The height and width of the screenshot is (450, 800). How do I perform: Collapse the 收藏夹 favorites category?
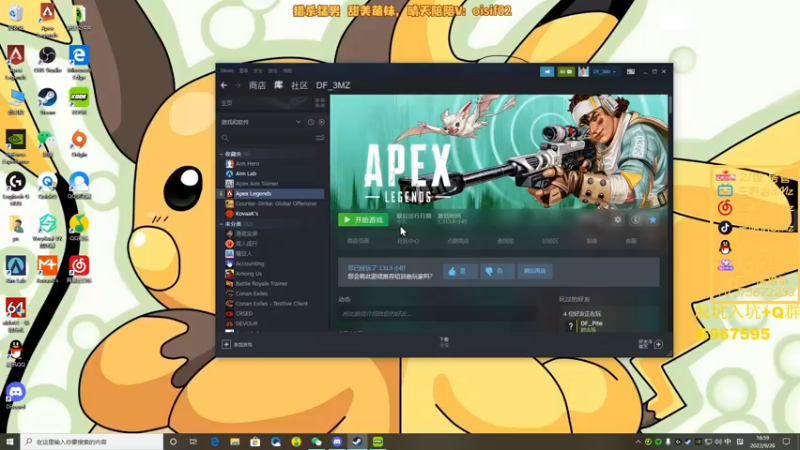click(221, 154)
